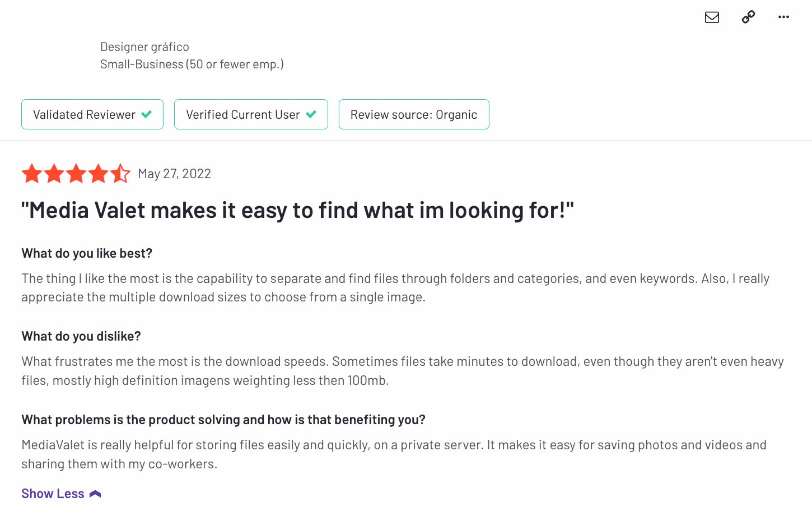The image size is (812, 521).
Task: Click the Validated Reviewer checkmark
Action: click(147, 114)
